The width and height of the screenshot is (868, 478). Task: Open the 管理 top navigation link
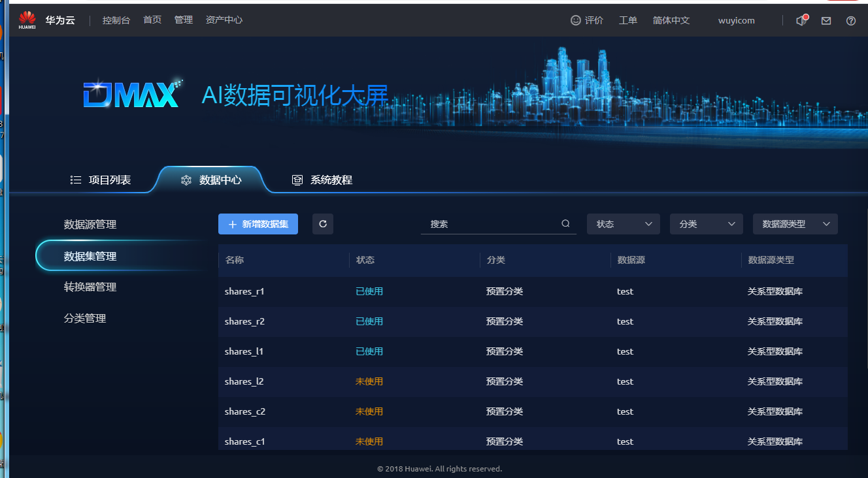pos(184,20)
